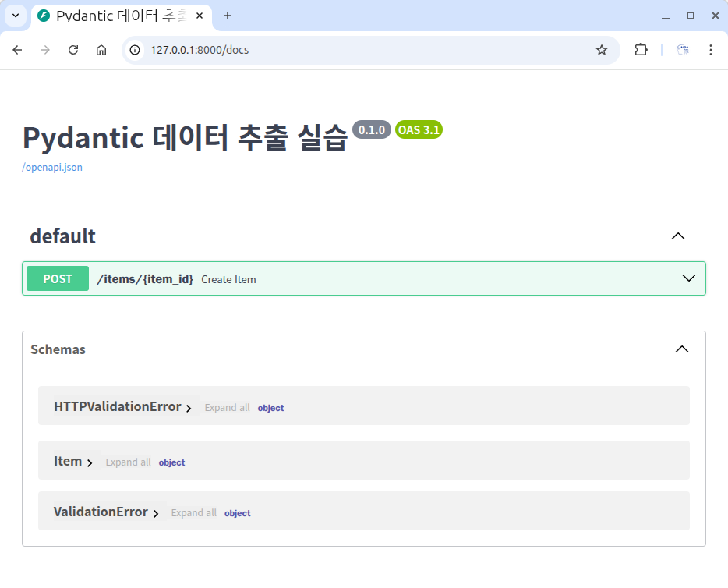Open a new browser tab
728x588 pixels.
228,16
